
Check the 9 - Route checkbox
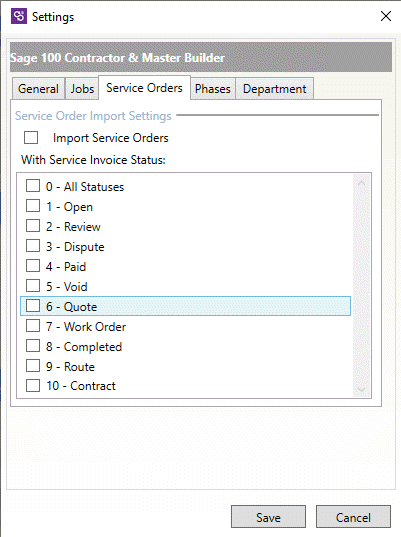33,366
